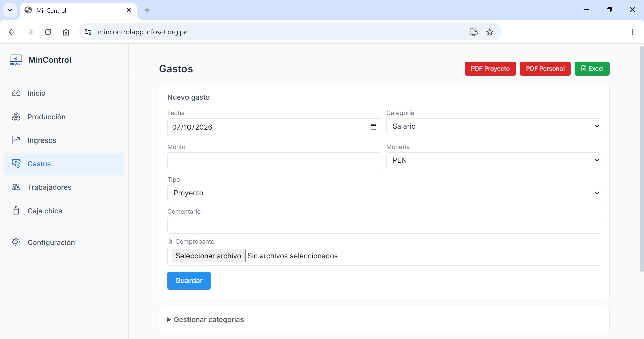Go back to the previous page
This screenshot has width=644, height=339.
pos(12,32)
